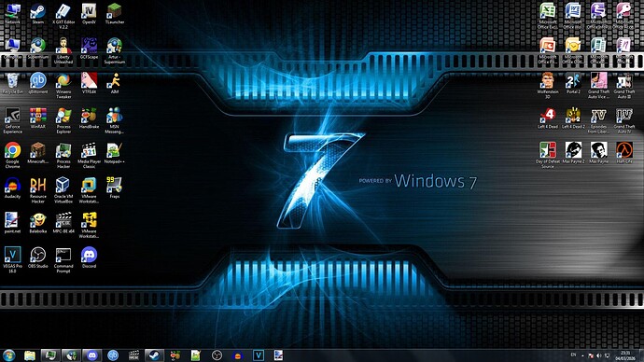Open the taskbar clock and date

pyautogui.click(x=625, y=355)
